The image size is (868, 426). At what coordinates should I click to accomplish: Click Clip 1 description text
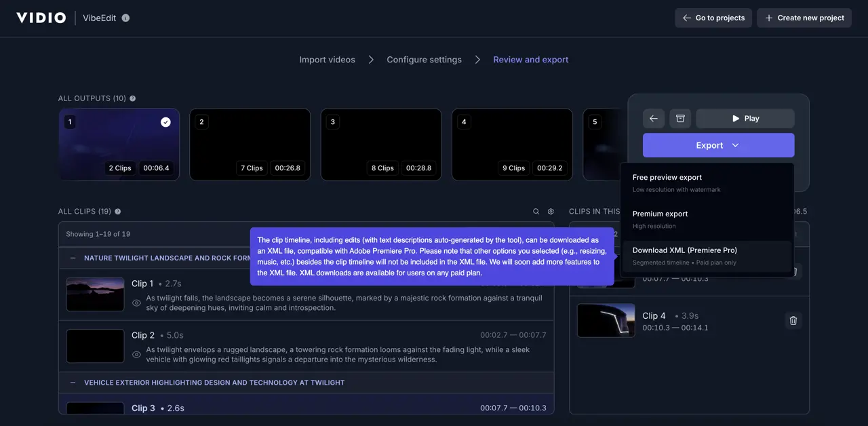tap(344, 303)
